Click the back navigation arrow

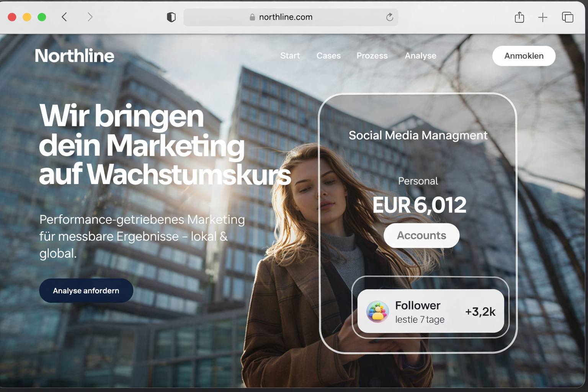[x=64, y=17]
